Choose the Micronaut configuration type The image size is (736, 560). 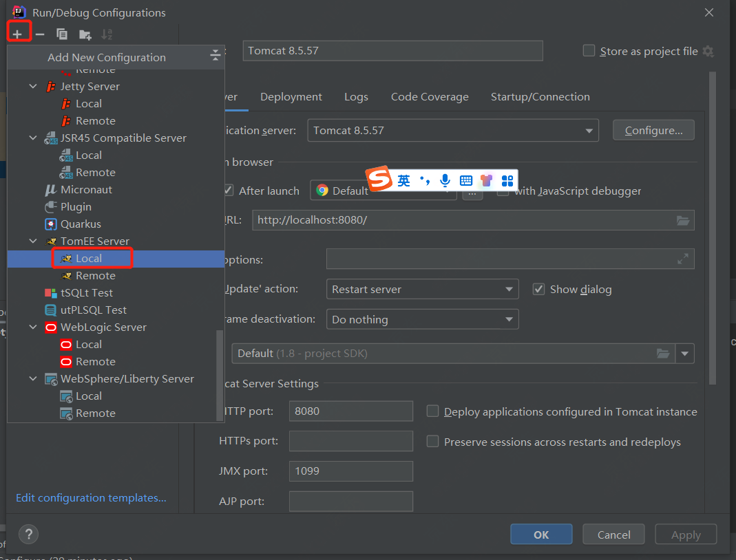pos(86,189)
